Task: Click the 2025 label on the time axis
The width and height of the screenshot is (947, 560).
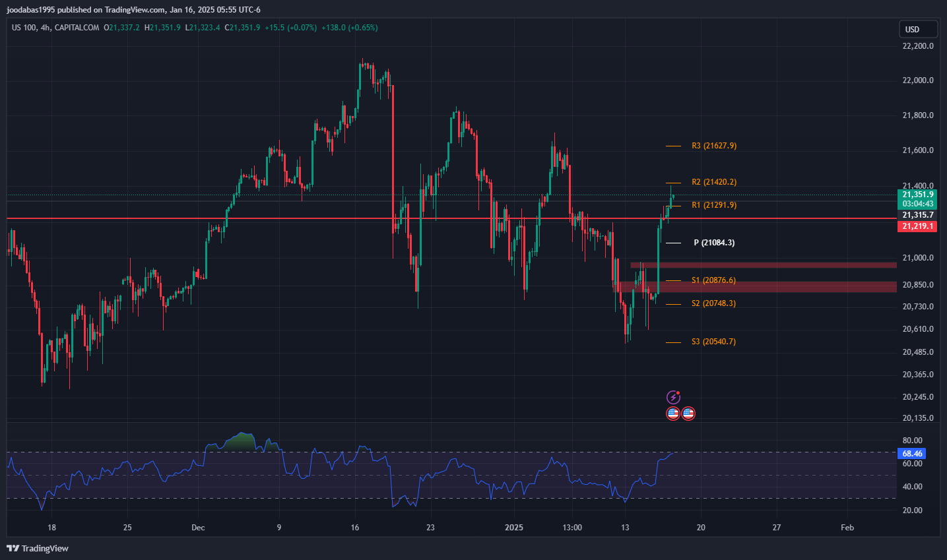Action: (513, 527)
